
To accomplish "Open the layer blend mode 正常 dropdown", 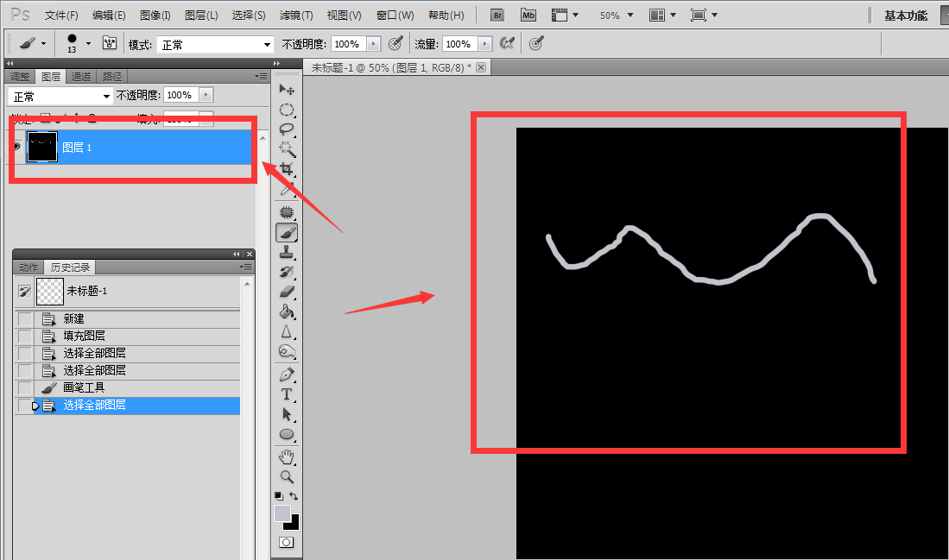I will (x=60, y=96).
